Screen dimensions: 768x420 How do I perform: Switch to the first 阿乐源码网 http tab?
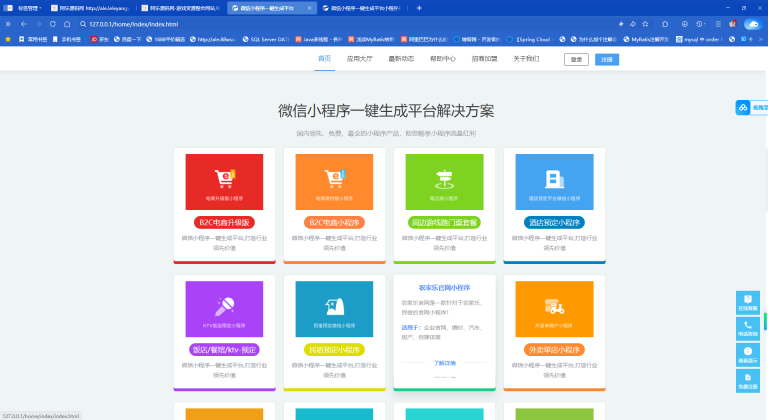click(90, 8)
